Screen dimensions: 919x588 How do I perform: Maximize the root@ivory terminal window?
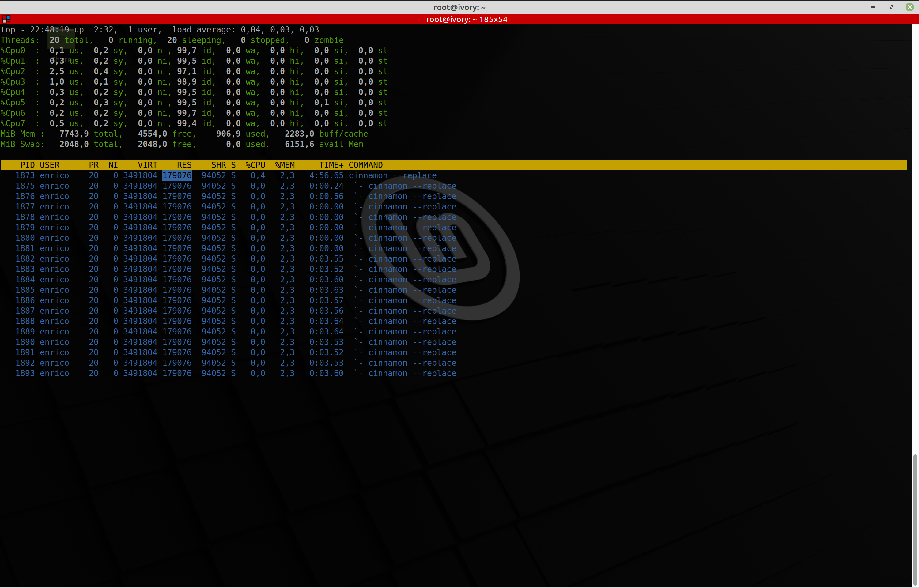pyautogui.click(x=891, y=7)
